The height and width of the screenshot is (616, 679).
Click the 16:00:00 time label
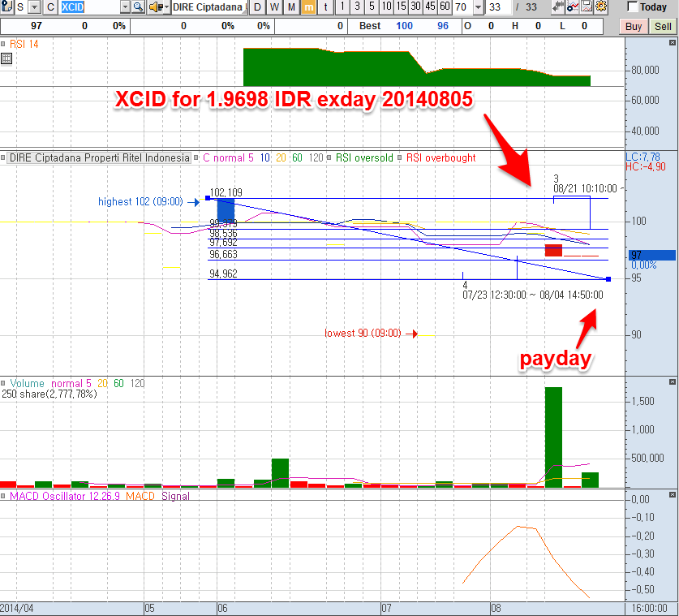point(649,608)
